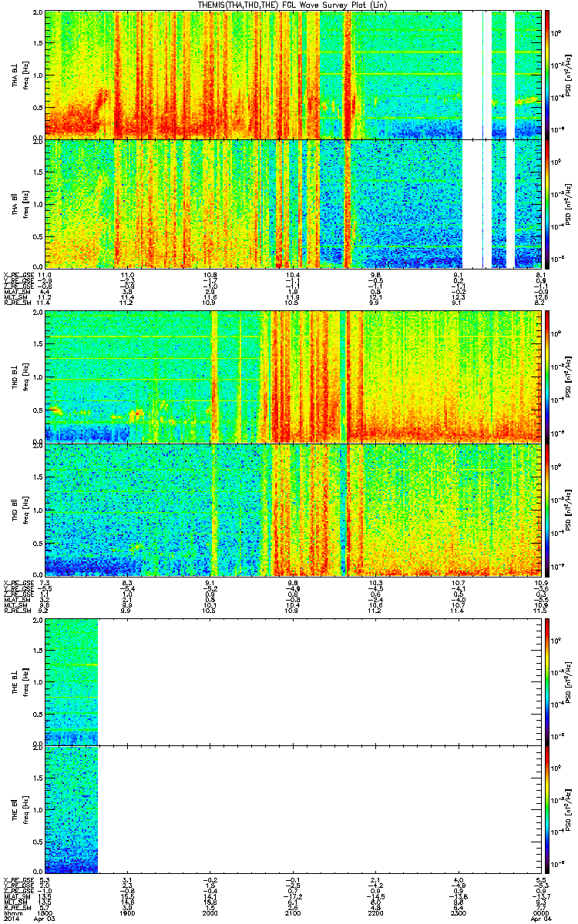578x924 pixels.
Task: Click the THA BII spectrogram panel
Action: (x=293, y=203)
